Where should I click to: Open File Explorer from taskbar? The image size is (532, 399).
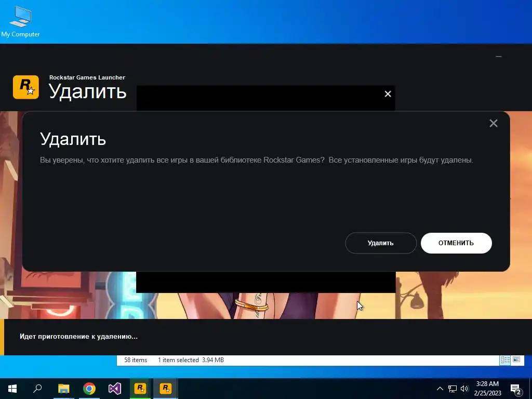point(63,389)
